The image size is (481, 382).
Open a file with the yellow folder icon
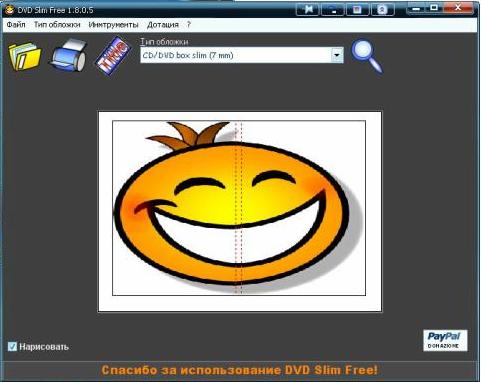(25, 56)
